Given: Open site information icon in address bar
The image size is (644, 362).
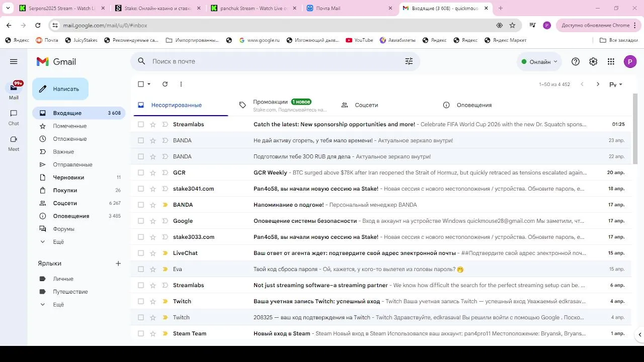Looking at the screenshot, I should pyautogui.click(x=56, y=25).
